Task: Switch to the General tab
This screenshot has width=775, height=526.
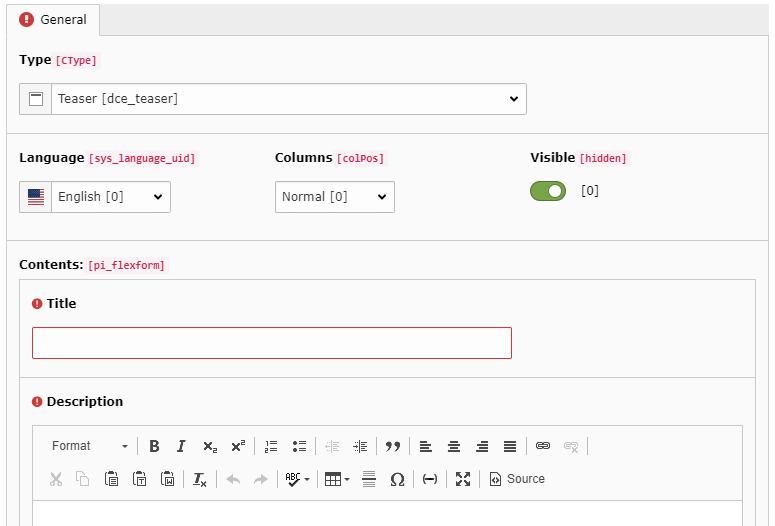Action: [x=54, y=19]
